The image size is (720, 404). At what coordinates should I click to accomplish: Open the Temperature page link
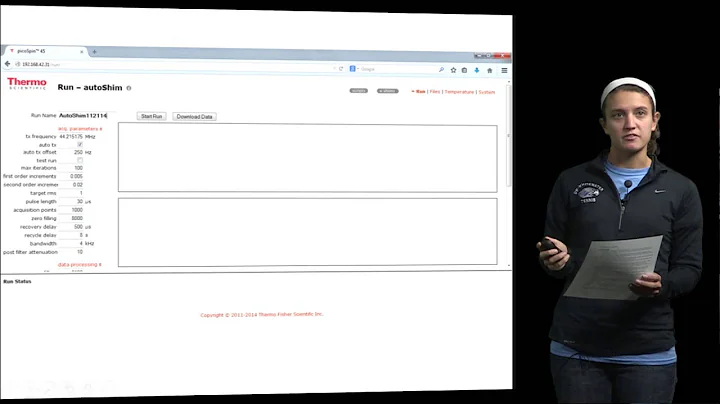(459, 92)
